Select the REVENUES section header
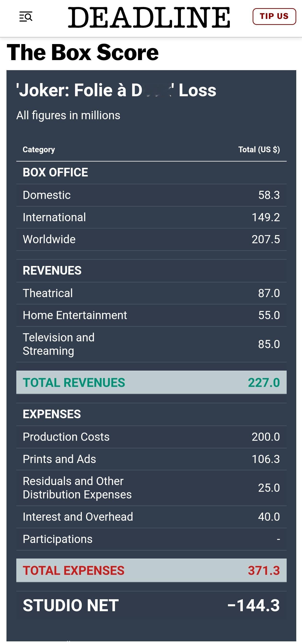This screenshot has height=644, width=302. [52, 271]
